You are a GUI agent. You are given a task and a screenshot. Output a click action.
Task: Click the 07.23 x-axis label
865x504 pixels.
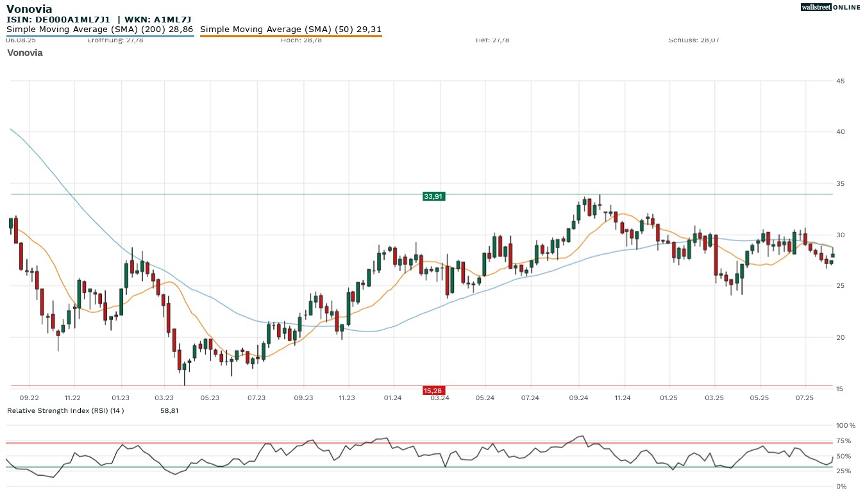pyautogui.click(x=256, y=398)
